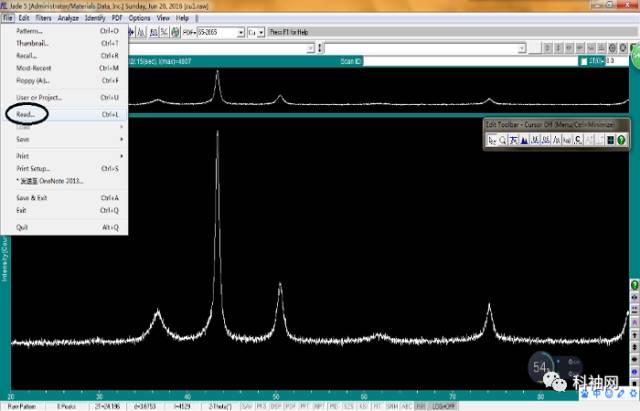Expand the Save submenu arrow
640x411 pixels.
point(121,139)
